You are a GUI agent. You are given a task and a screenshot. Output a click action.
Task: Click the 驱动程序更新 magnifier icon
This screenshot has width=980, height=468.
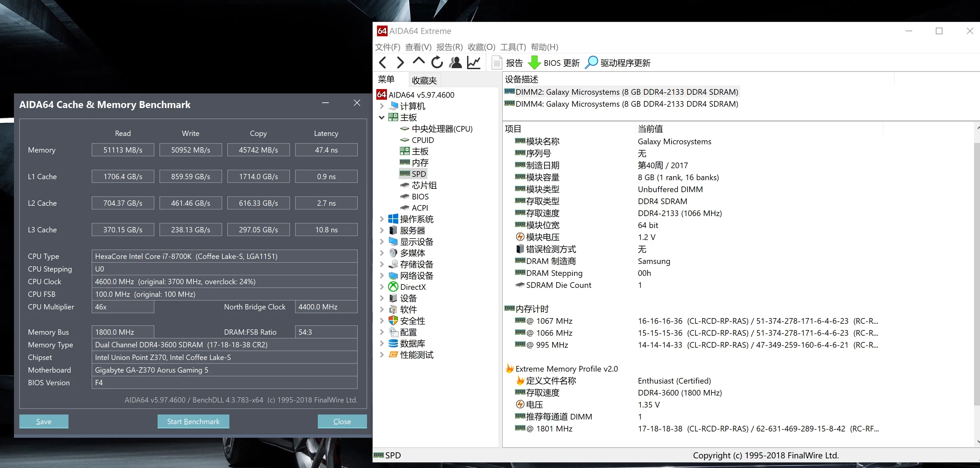tap(591, 62)
